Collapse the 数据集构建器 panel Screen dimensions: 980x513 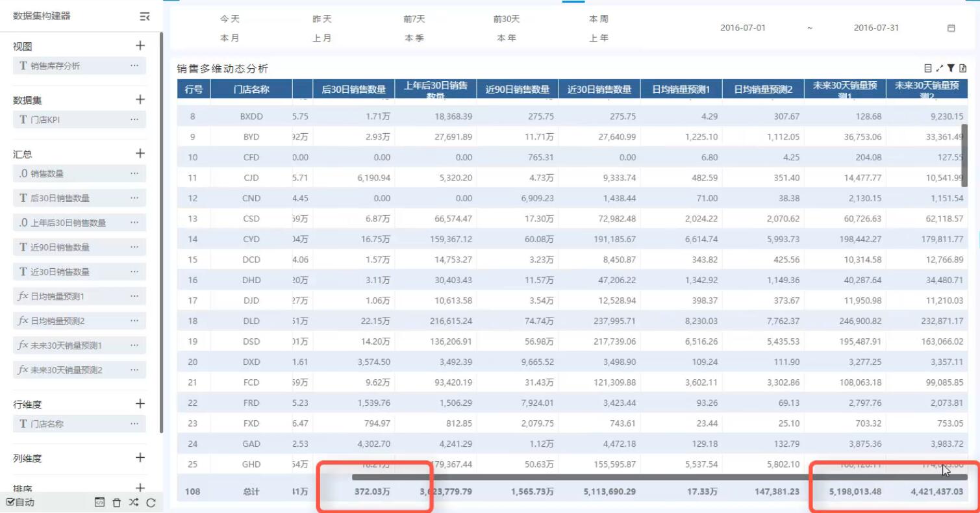coord(145,17)
